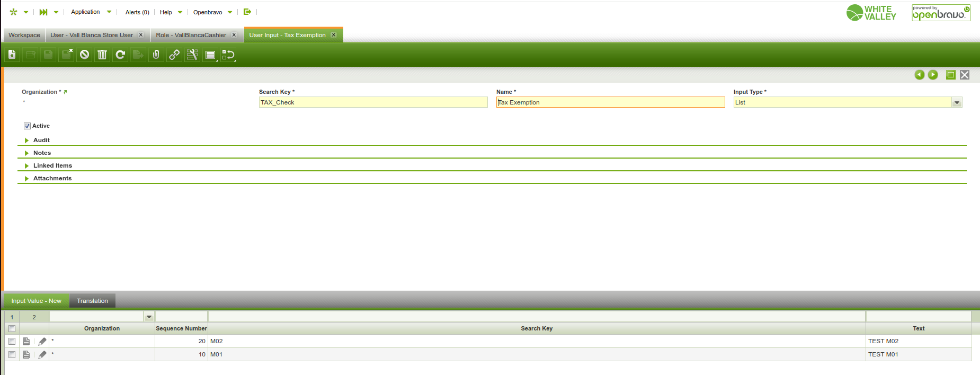
Task: Open the Translation child tab
Action: point(92,301)
